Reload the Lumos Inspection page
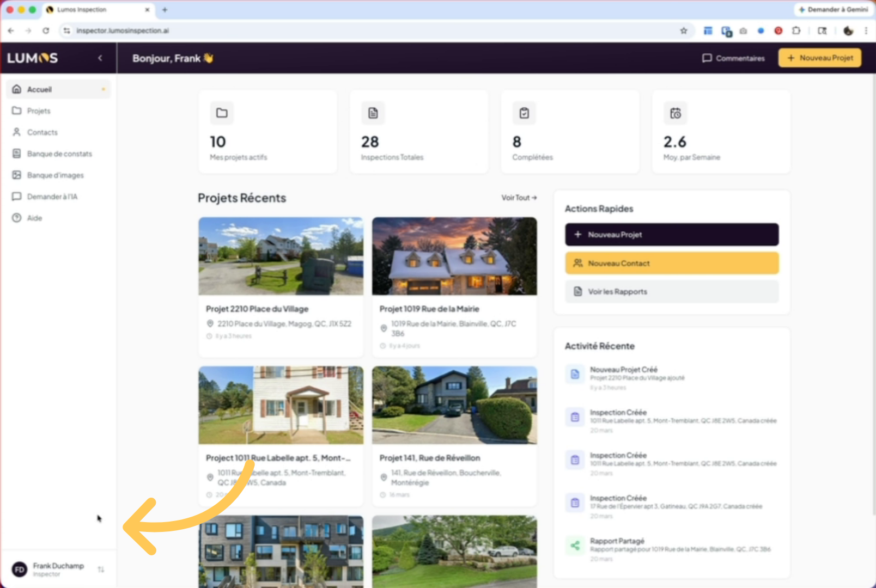The width and height of the screenshot is (876, 588). click(46, 30)
